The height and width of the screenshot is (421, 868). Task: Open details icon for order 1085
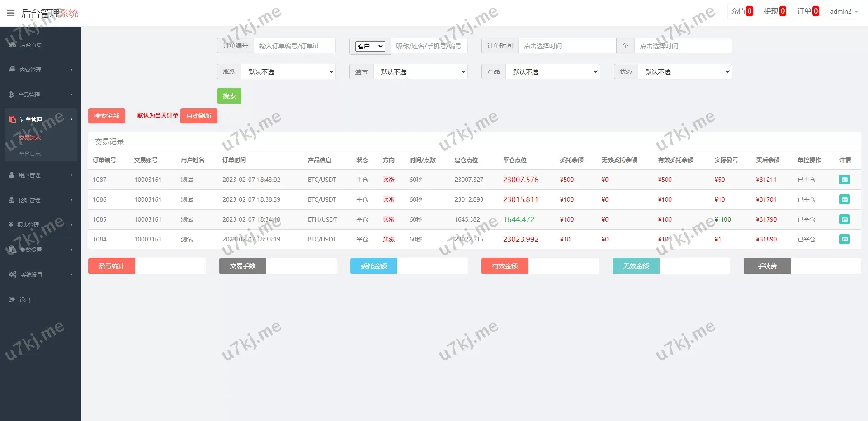[844, 219]
